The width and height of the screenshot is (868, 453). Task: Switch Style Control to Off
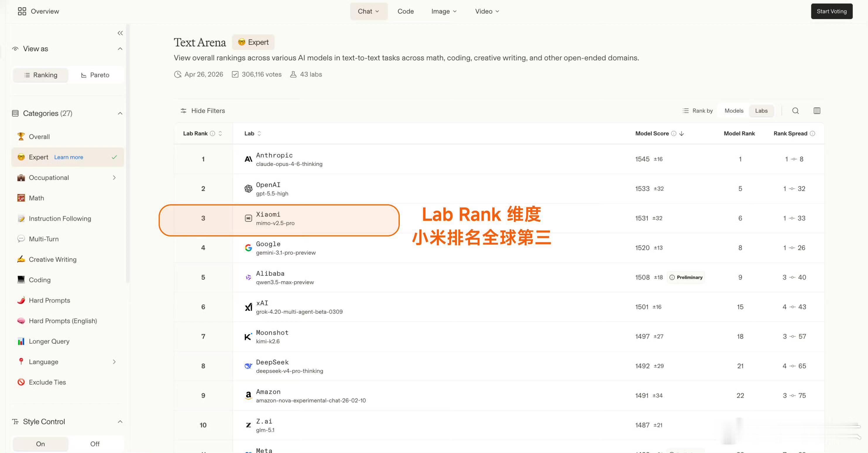[95, 444]
